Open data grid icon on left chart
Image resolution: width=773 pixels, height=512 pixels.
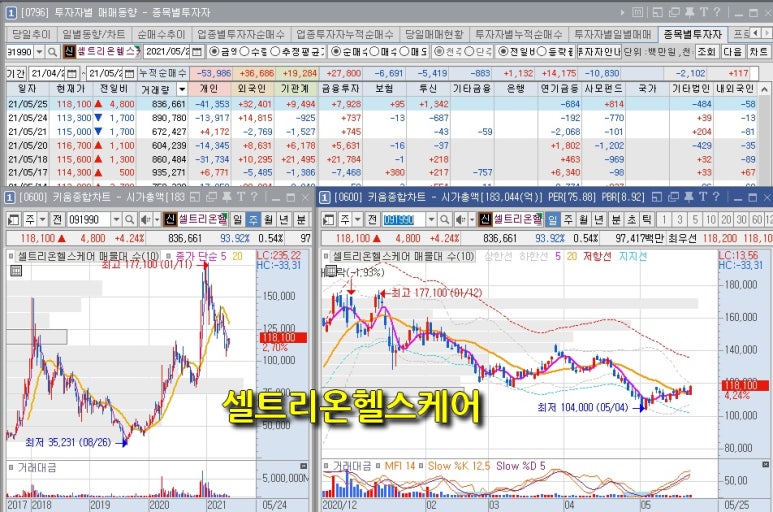point(16,271)
